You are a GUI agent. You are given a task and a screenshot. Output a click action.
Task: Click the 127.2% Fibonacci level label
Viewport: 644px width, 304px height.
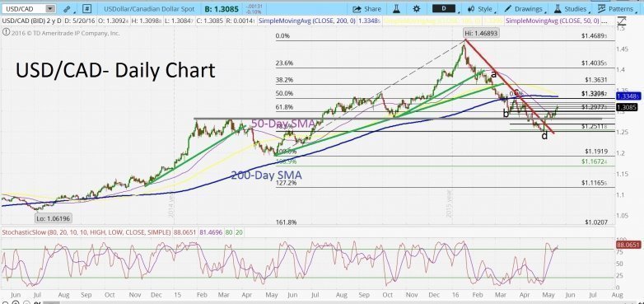tap(287, 183)
